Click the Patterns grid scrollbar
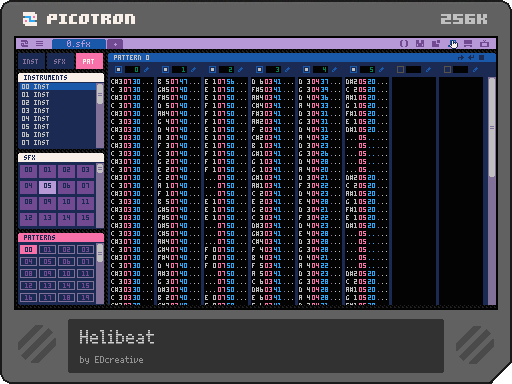The height and width of the screenshot is (384, 512). pos(100,273)
